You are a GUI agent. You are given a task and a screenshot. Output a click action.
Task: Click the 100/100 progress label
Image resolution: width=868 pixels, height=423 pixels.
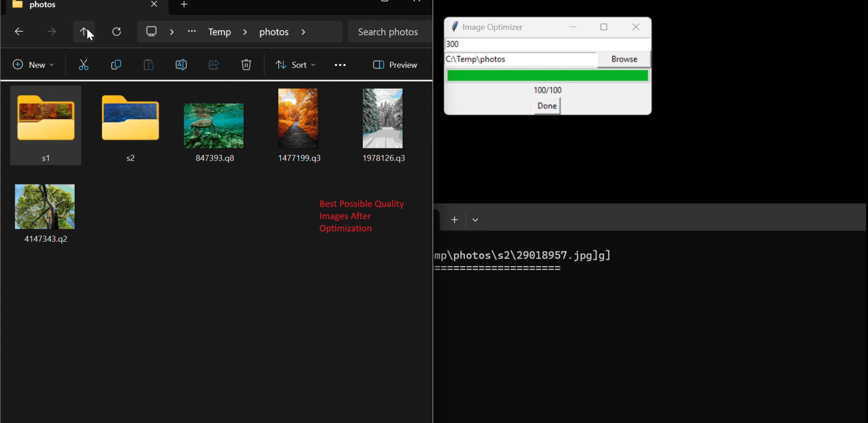(547, 90)
